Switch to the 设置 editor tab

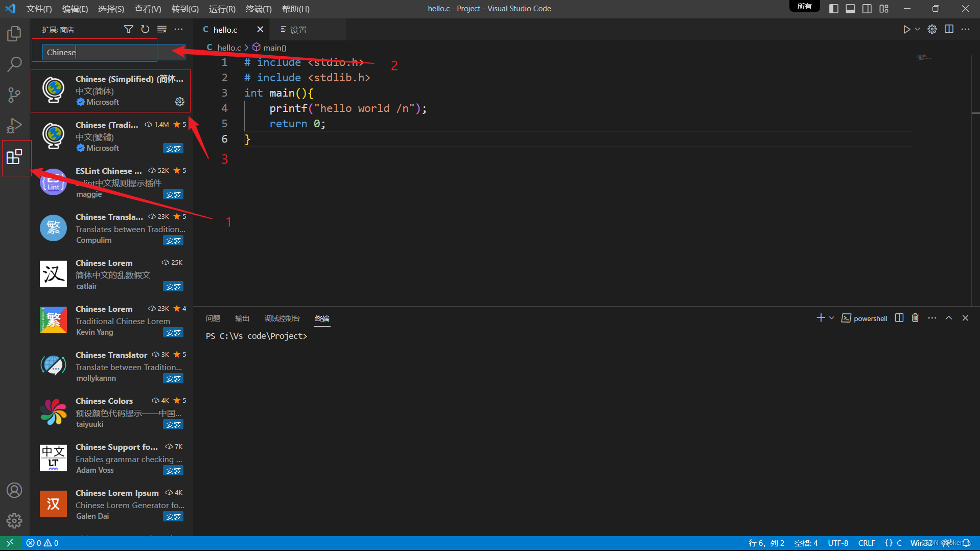coord(294,30)
